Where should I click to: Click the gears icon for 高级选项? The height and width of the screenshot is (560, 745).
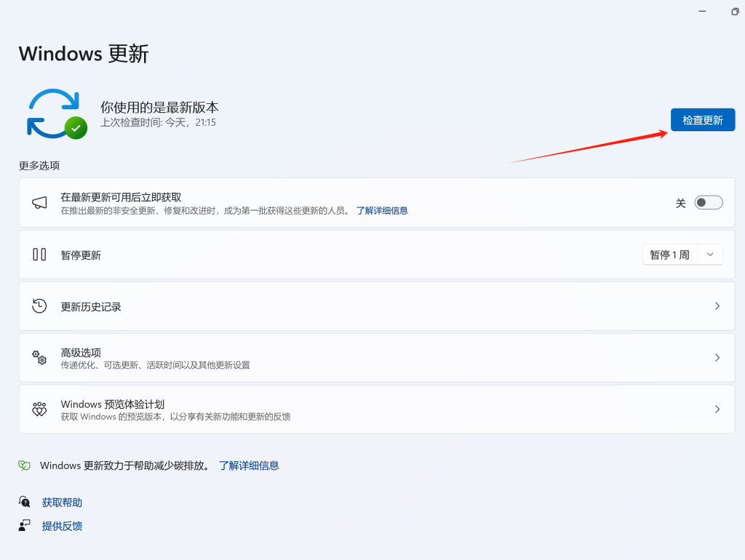38,357
